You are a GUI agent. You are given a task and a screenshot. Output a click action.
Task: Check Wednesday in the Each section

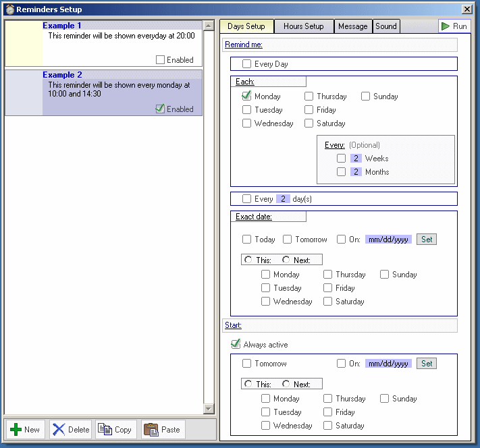246,123
